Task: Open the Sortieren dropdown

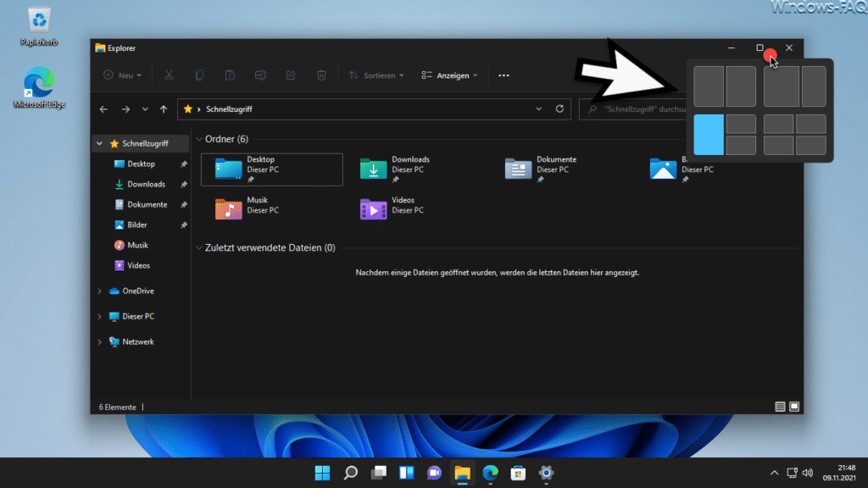Action: tap(376, 75)
